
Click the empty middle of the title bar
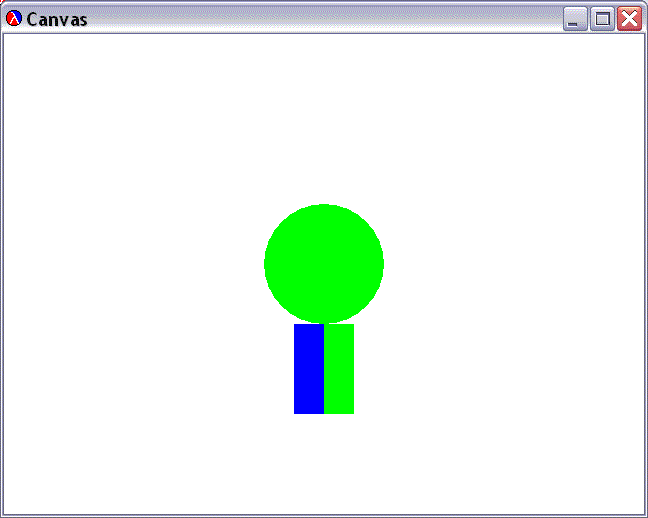pyautogui.click(x=320, y=19)
